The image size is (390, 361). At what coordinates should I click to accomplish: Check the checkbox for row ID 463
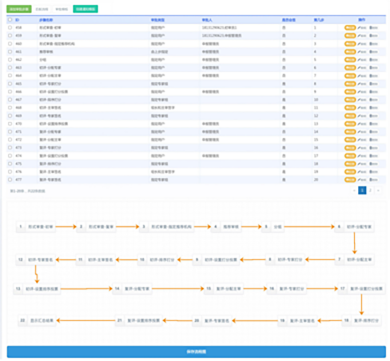coord(10,68)
